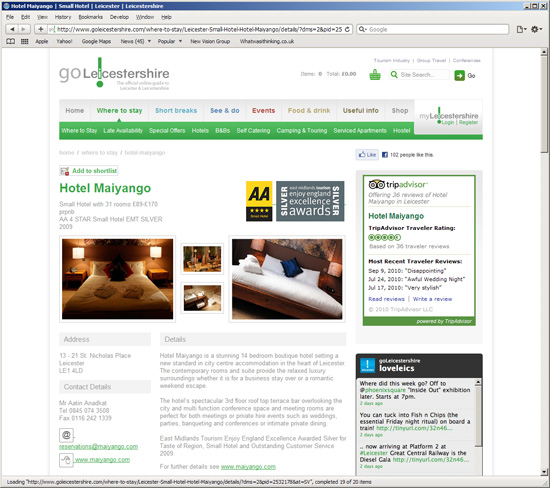Image resolution: width=550 pixels, height=488 pixels.
Task: Open the small bathroom thumbnail photo
Action: point(202,298)
